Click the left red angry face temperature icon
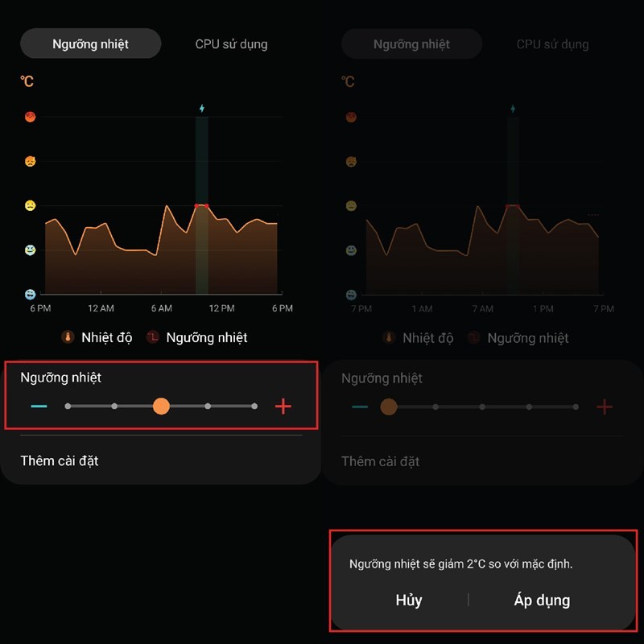 (x=30, y=117)
